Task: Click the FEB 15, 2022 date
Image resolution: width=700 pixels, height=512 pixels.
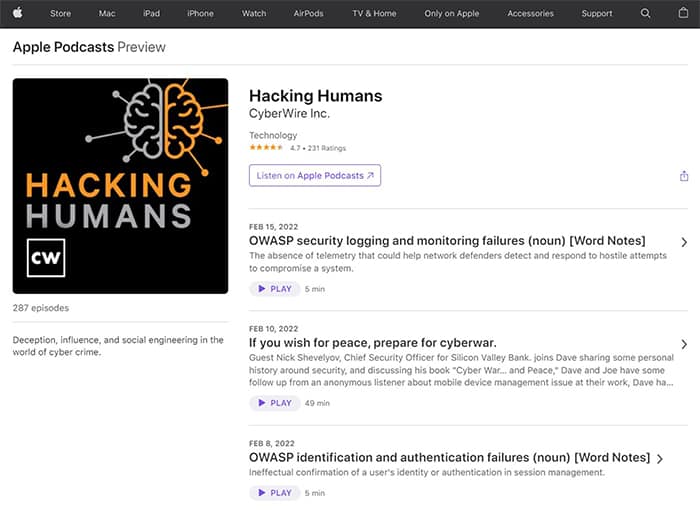Action: (x=273, y=227)
